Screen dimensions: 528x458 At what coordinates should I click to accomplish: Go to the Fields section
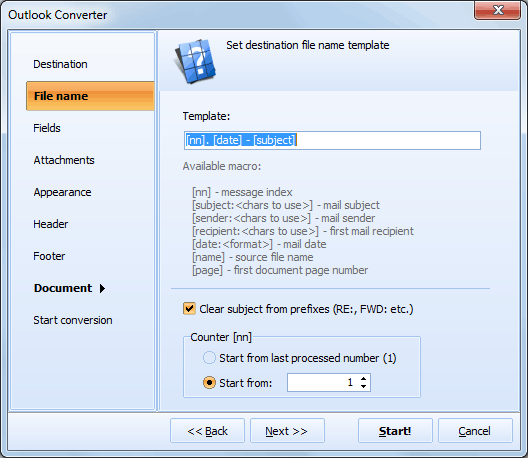[x=47, y=128]
